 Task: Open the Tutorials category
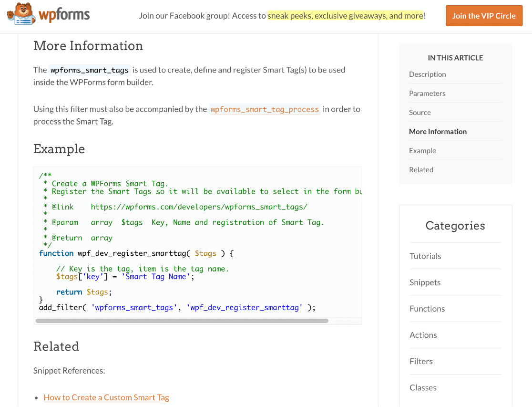(x=425, y=256)
